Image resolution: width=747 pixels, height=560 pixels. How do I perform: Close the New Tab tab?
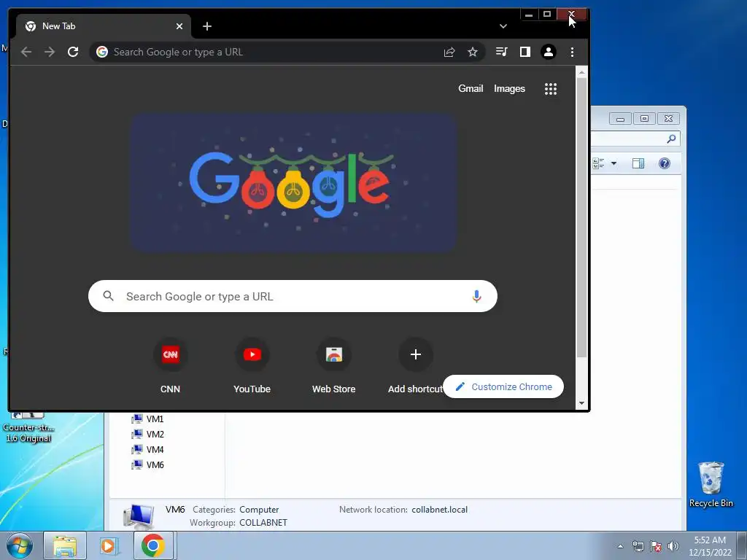(179, 26)
